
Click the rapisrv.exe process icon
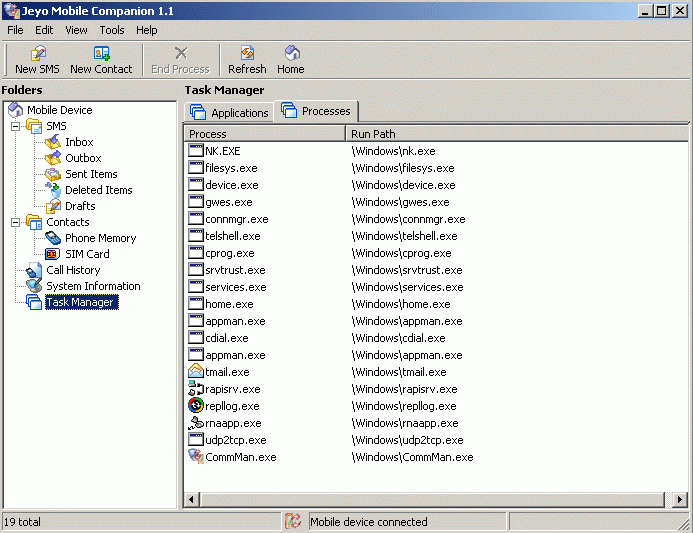tap(196, 389)
